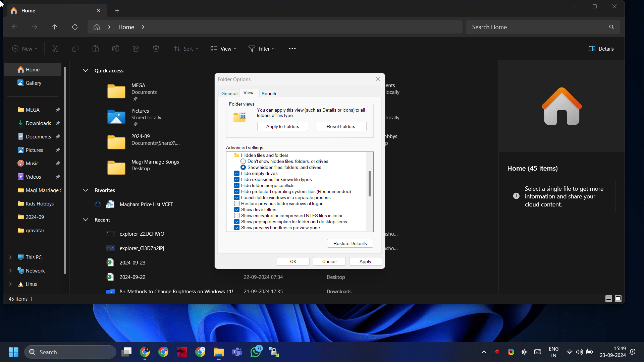The image size is (644, 362).
Task: Switch to the General tab in Folder Options
Action: click(229, 93)
